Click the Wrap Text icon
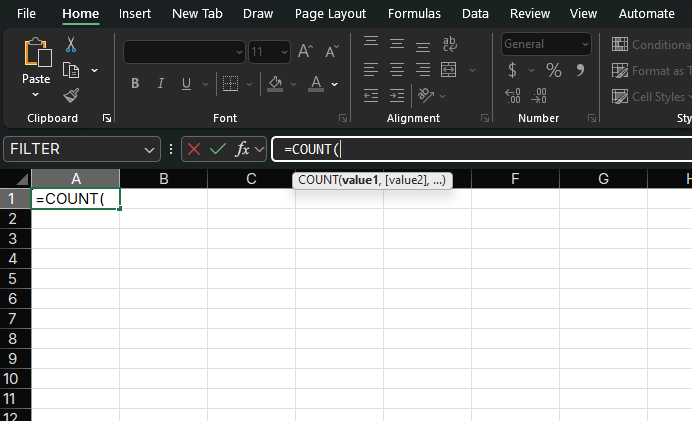692x421 pixels. tap(449, 44)
